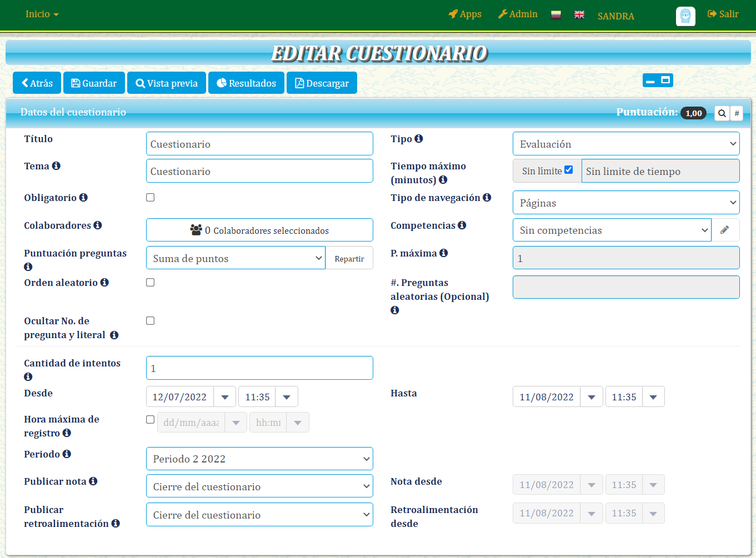Click the Vista previa button
Image resolution: width=756 pixels, height=558 pixels.
[167, 83]
